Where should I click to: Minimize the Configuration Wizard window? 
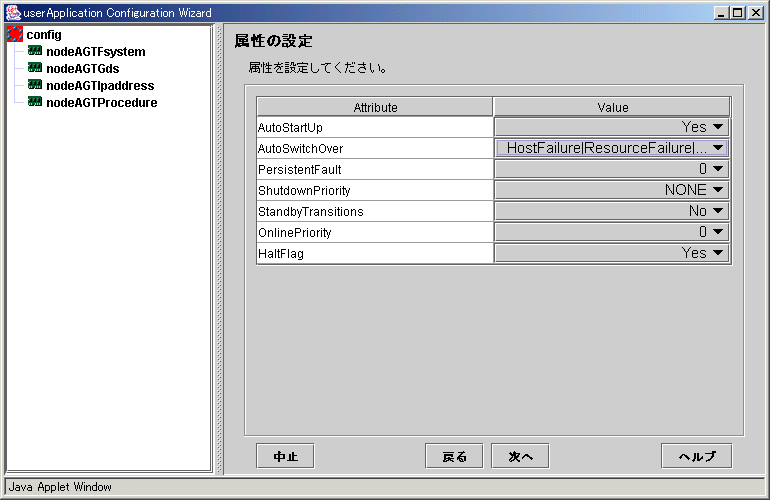pos(720,13)
